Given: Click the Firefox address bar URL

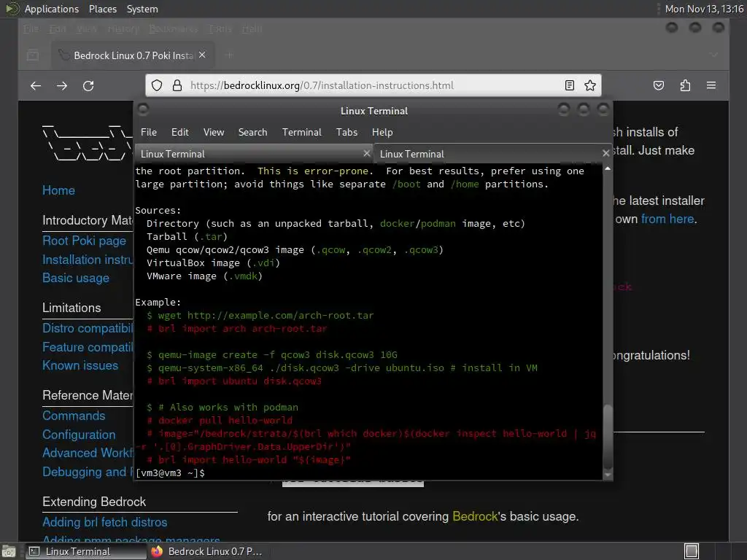Looking at the screenshot, I should point(322,86).
